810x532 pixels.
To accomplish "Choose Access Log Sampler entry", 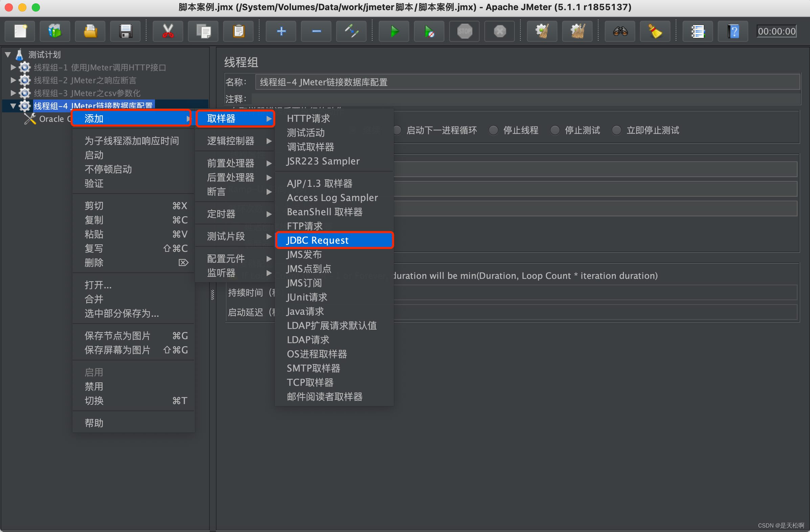I will tap(335, 198).
